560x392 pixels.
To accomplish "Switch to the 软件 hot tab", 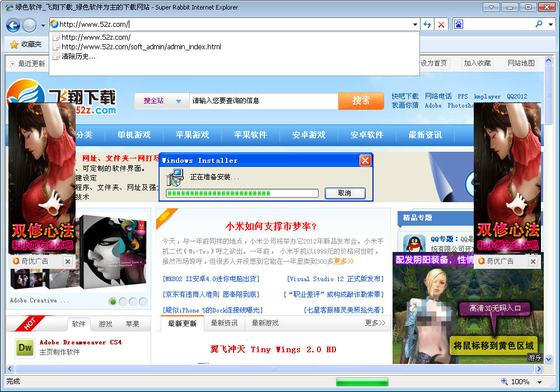I will coord(78,324).
